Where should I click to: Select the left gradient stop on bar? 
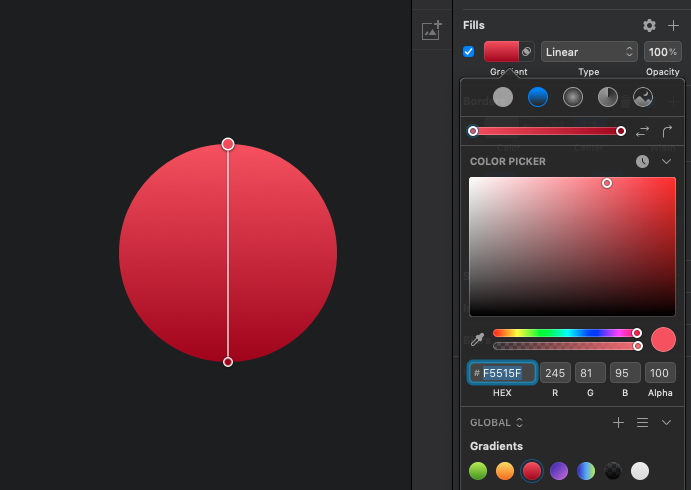coord(473,131)
